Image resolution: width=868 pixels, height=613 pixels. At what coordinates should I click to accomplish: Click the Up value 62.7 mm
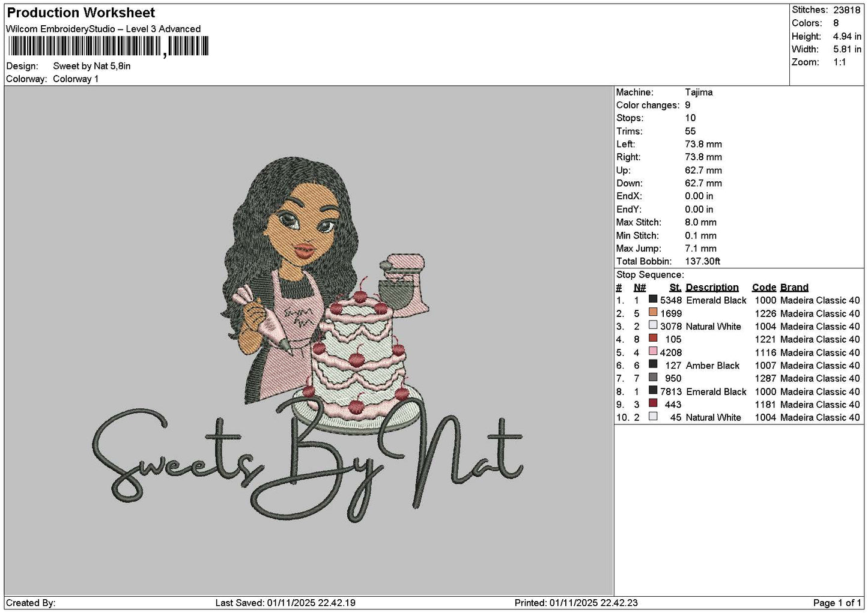703,171
